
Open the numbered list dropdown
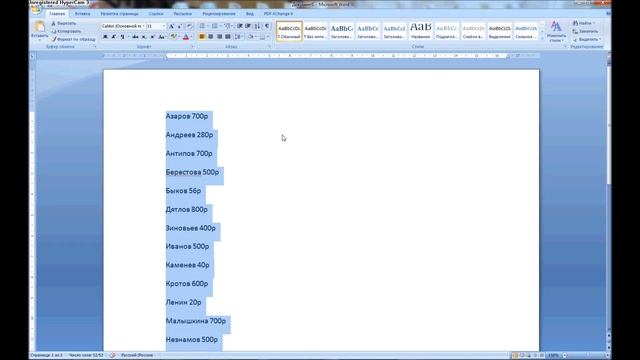coord(220,26)
